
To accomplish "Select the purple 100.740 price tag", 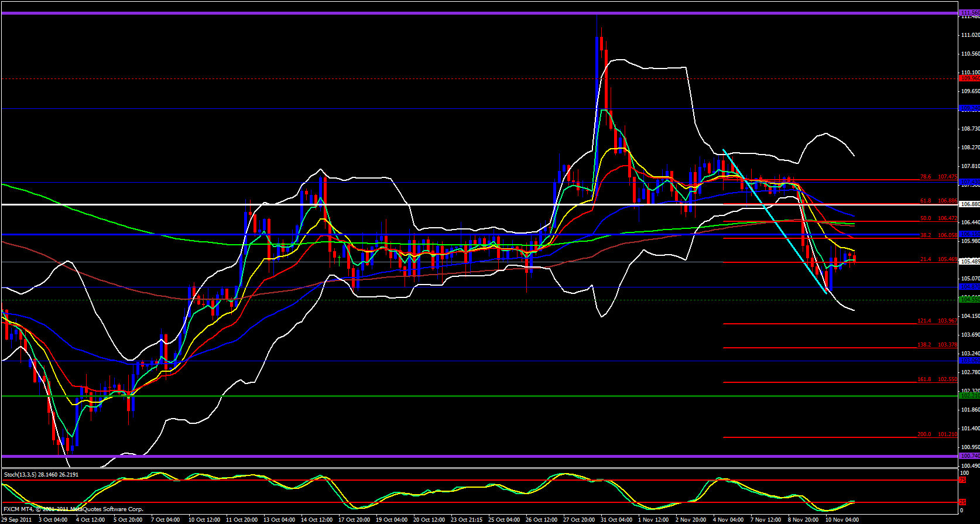I will pyautogui.click(x=969, y=455).
